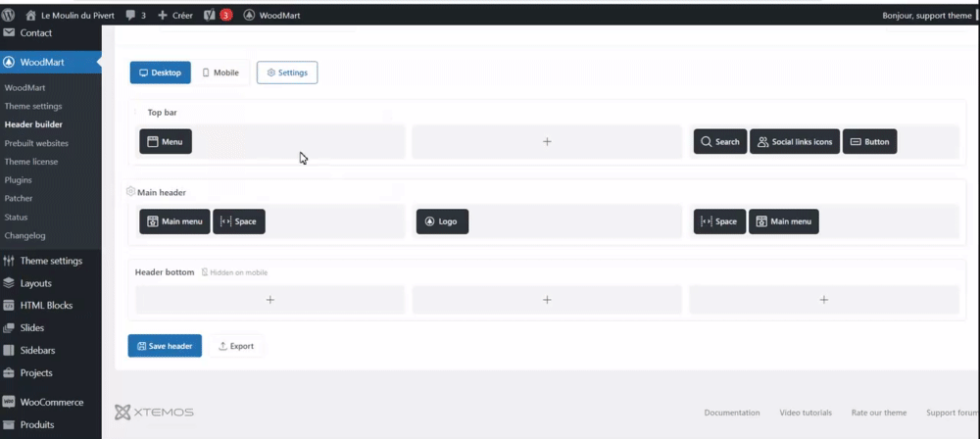Open WoodMart submenu dashboard link
The image size is (980, 439).
[25, 88]
